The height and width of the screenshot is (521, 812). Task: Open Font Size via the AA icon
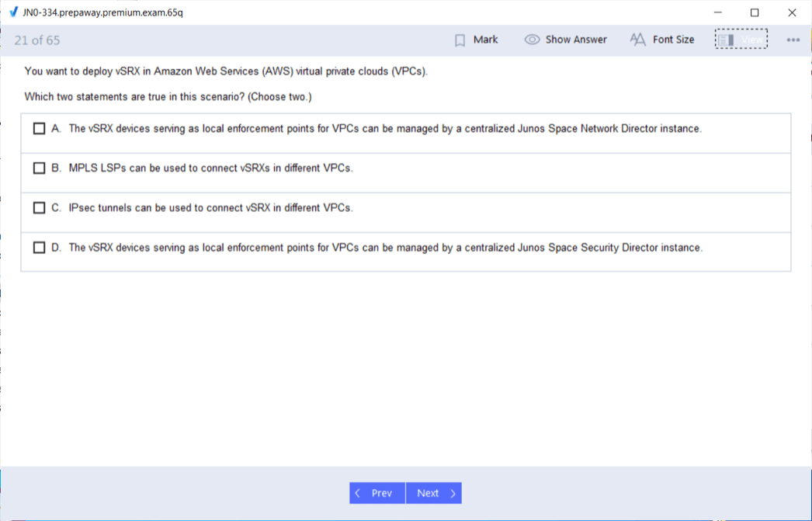tap(637, 40)
